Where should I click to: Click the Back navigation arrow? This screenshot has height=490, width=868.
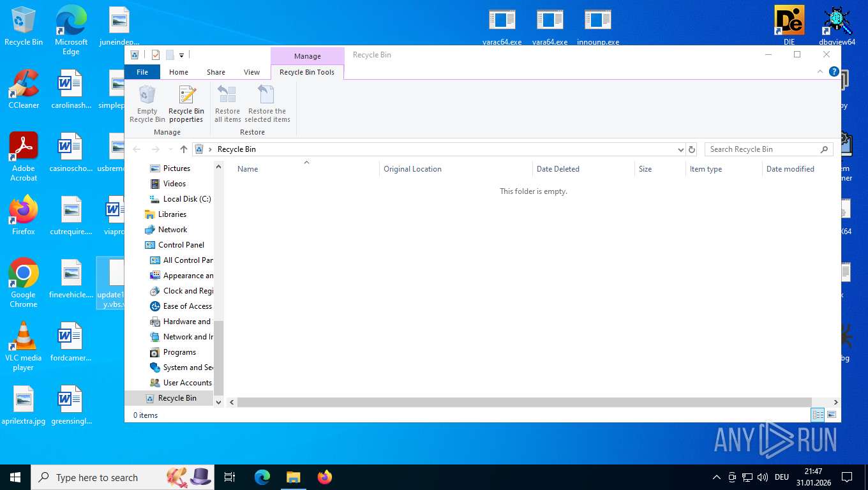[x=137, y=149]
